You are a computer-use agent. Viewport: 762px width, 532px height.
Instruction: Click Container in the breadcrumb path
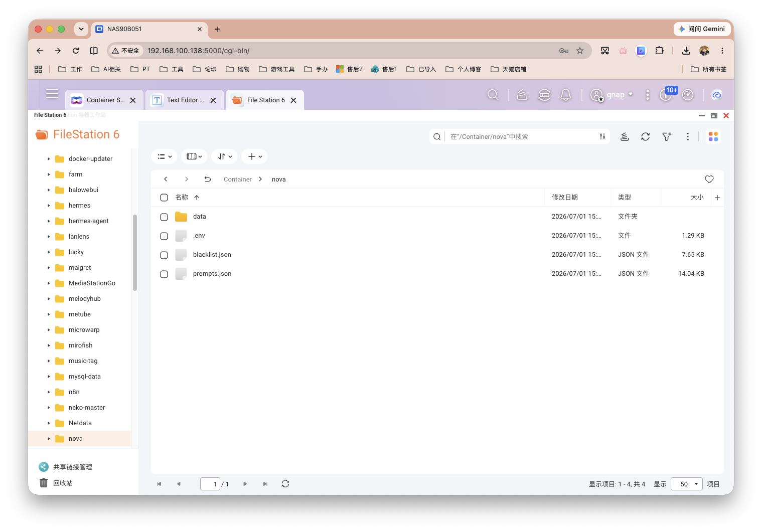coord(238,179)
